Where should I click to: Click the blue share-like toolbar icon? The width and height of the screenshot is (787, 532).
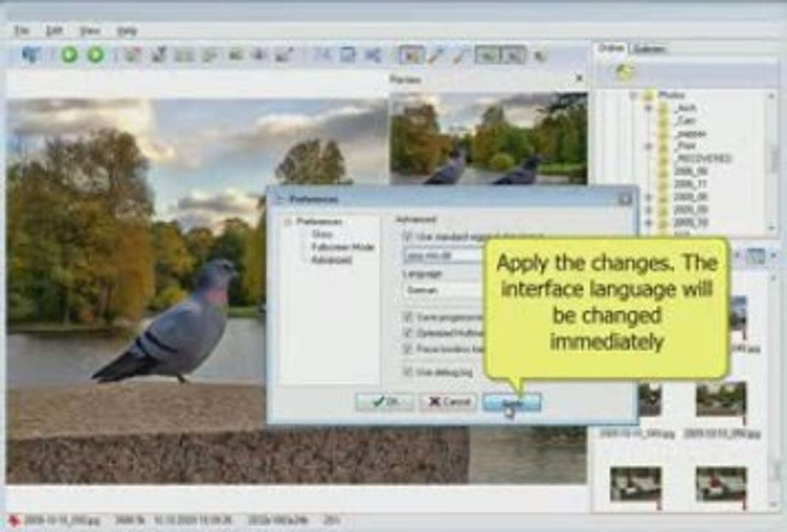click(x=372, y=54)
